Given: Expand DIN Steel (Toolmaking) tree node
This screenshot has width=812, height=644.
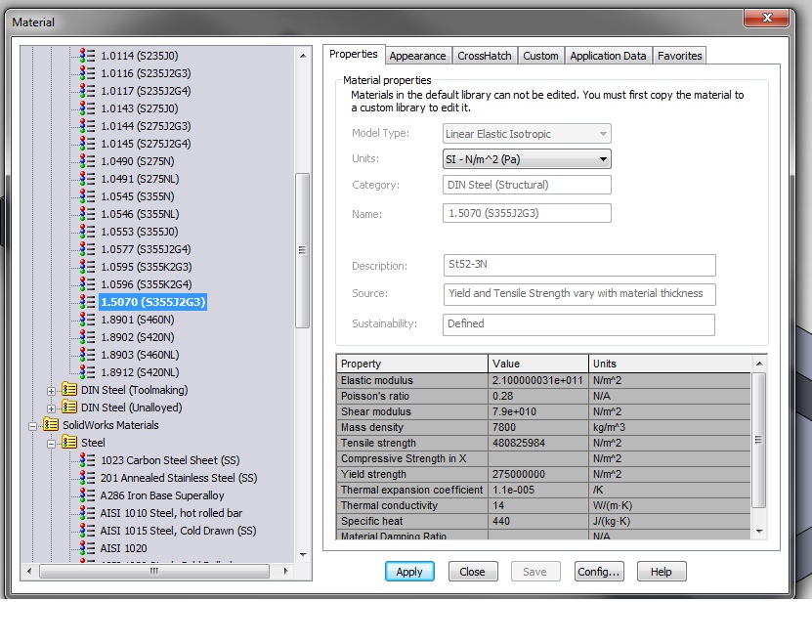Looking at the screenshot, I should click(51, 391).
